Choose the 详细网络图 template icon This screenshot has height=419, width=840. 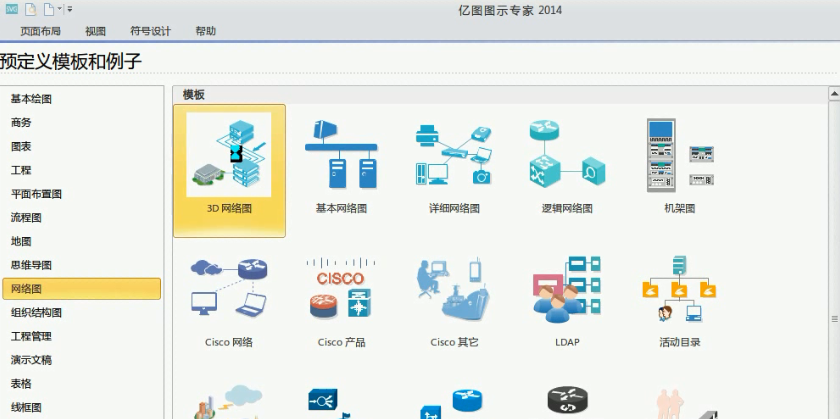pos(454,155)
